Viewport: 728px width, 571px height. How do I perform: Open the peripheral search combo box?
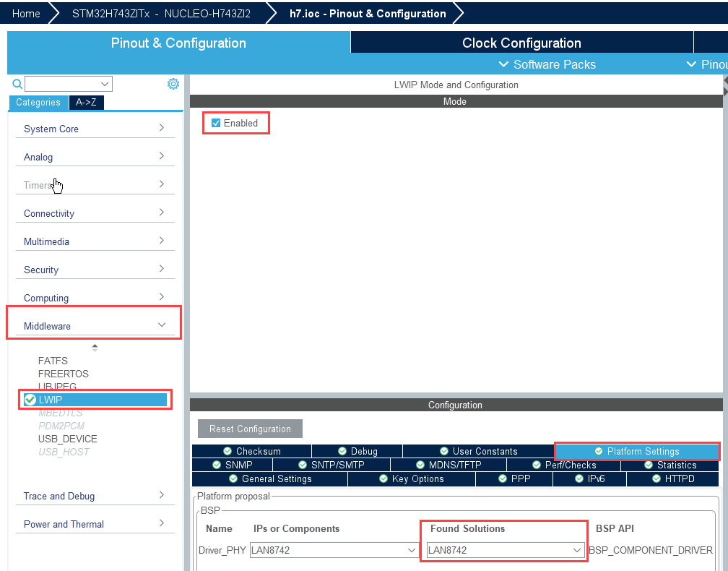pyautogui.click(x=69, y=84)
